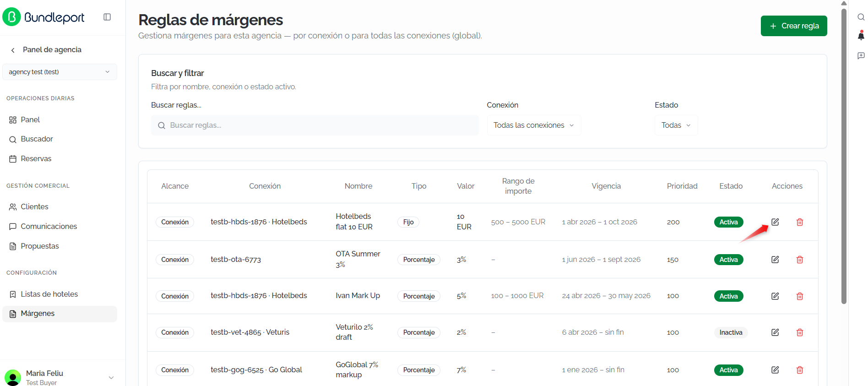Edit the GoGlobal 7% markup rule
Image resolution: width=868 pixels, height=386 pixels.
(775, 370)
